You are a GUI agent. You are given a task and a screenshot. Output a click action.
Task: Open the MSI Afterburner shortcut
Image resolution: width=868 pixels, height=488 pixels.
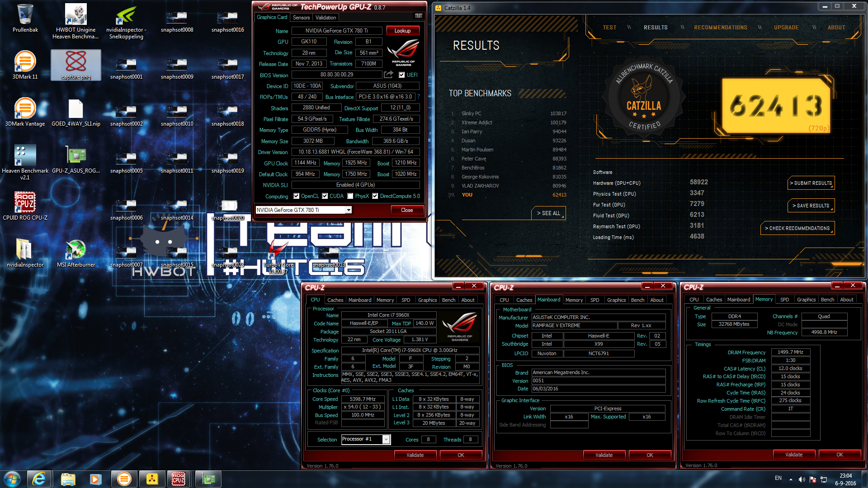[75, 253]
